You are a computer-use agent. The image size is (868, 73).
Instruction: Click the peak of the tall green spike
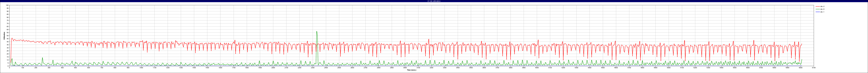(x=317, y=31)
